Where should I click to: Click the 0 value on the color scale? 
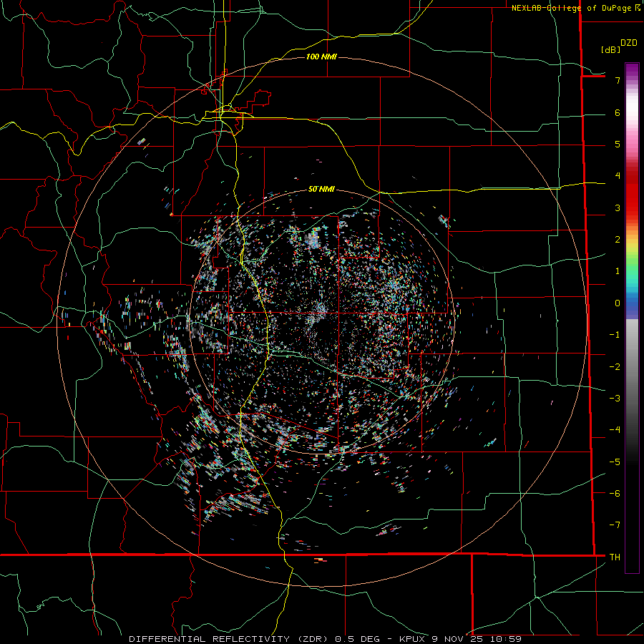coord(618,303)
